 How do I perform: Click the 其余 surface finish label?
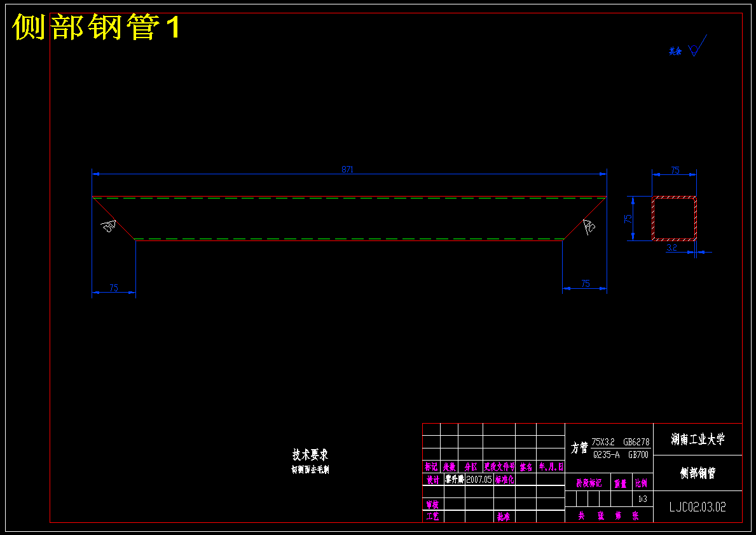(675, 51)
